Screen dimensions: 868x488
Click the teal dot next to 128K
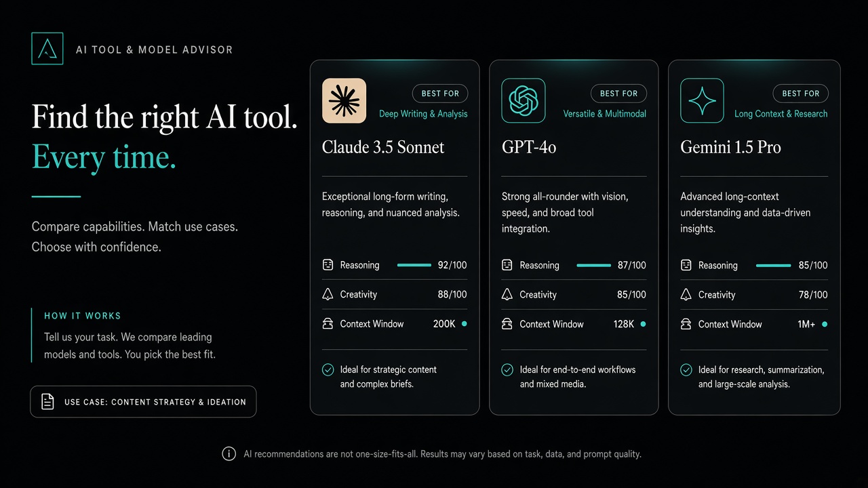pyautogui.click(x=643, y=324)
